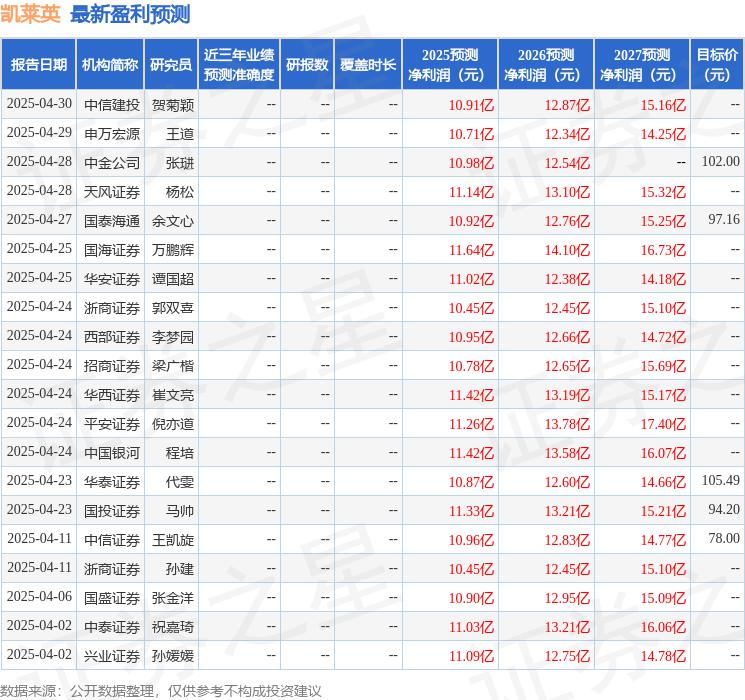
Task: Select the 覆盖时长 column header
Action: click(x=368, y=65)
